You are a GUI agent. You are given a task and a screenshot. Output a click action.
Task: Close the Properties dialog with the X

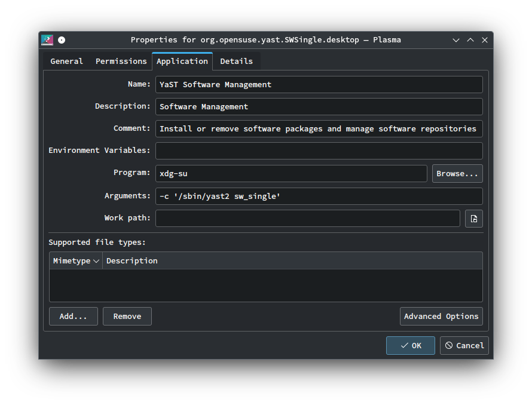click(485, 40)
